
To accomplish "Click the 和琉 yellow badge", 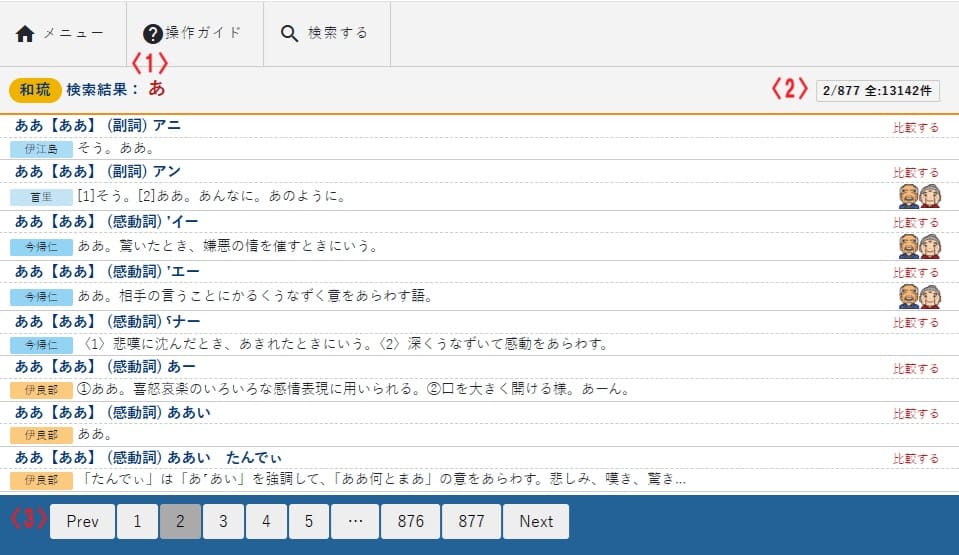I will (35, 90).
